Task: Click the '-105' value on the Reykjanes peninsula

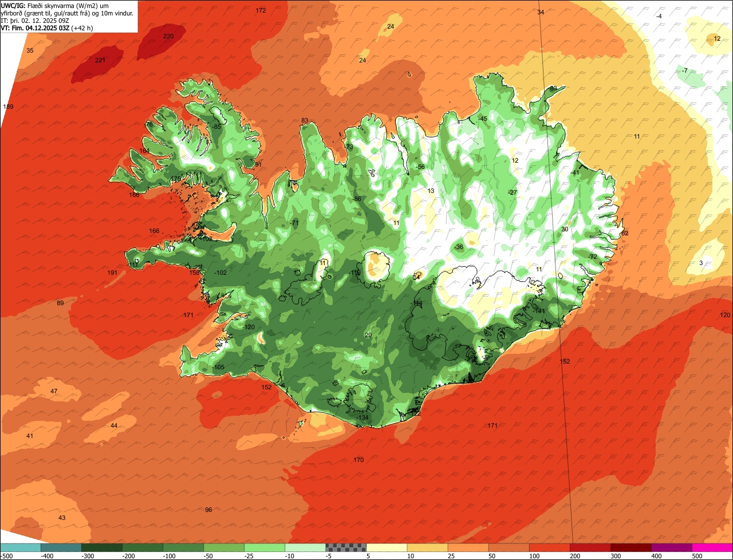Action: point(218,367)
